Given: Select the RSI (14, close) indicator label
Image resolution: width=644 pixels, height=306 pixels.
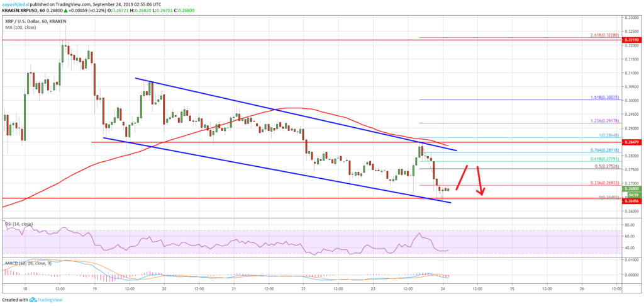Looking at the screenshot, I should pyautogui.click(x=19, y=224).
